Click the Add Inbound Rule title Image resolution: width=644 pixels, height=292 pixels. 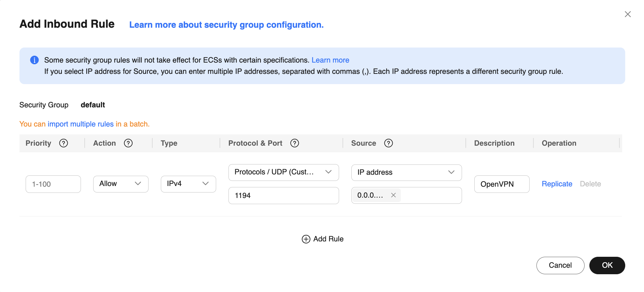[x=67, y=24]
